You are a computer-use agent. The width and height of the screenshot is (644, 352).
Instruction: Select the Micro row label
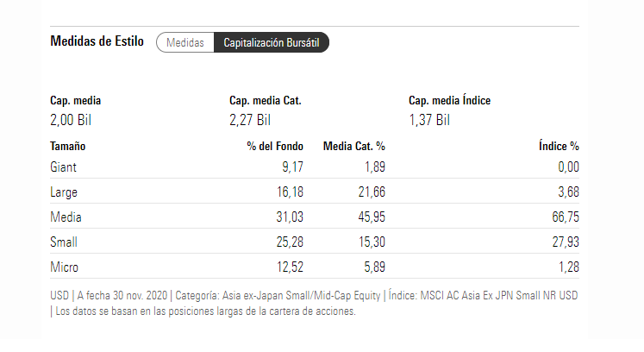[x=66, y=268]
